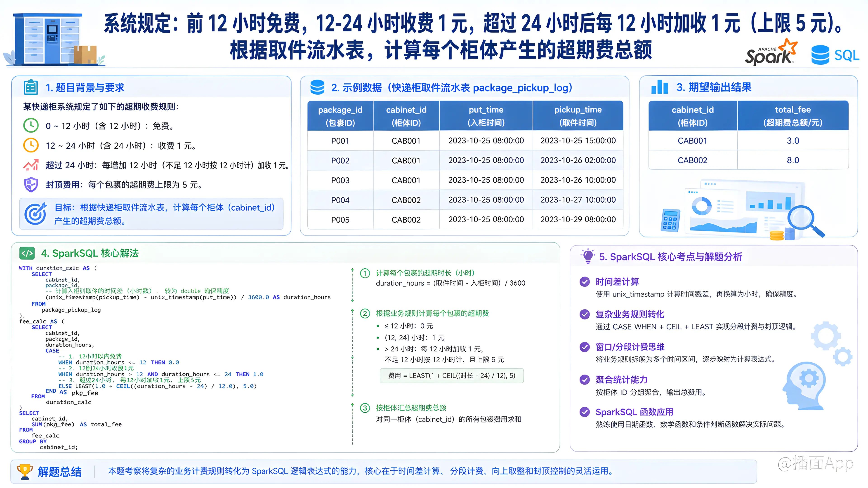The height and width of the screenshot is (488, 868).
Task: Click the database icon beside 示例数据
Action: pos(317,87)
